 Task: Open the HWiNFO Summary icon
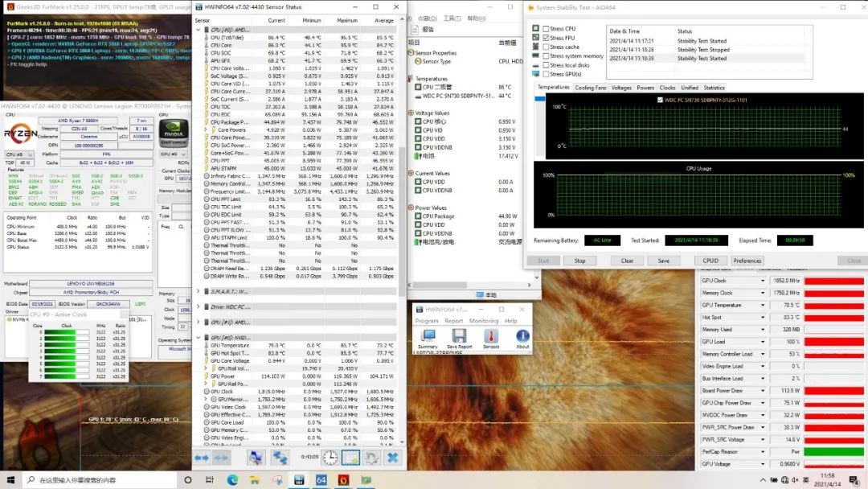coord(428,336)
